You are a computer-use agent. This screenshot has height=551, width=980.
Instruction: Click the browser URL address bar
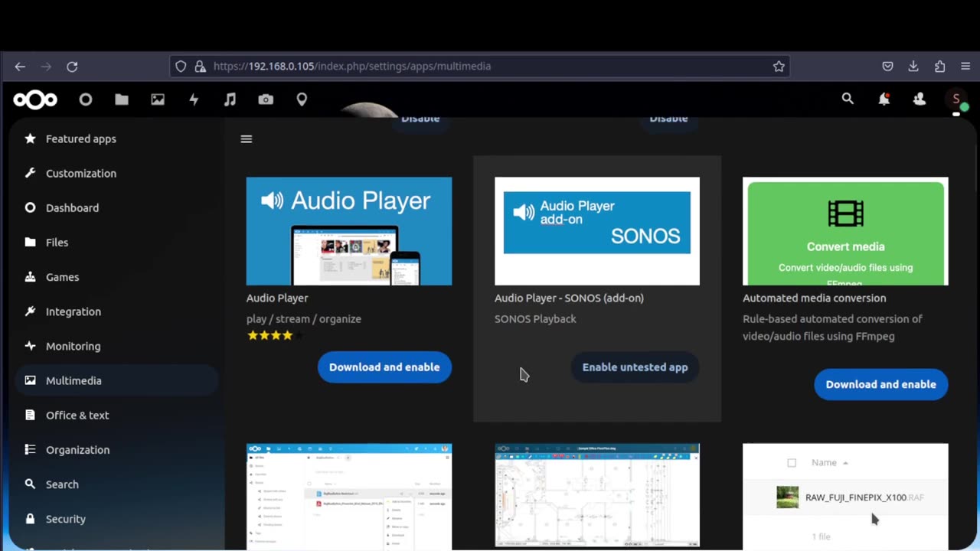click(479, 67)
